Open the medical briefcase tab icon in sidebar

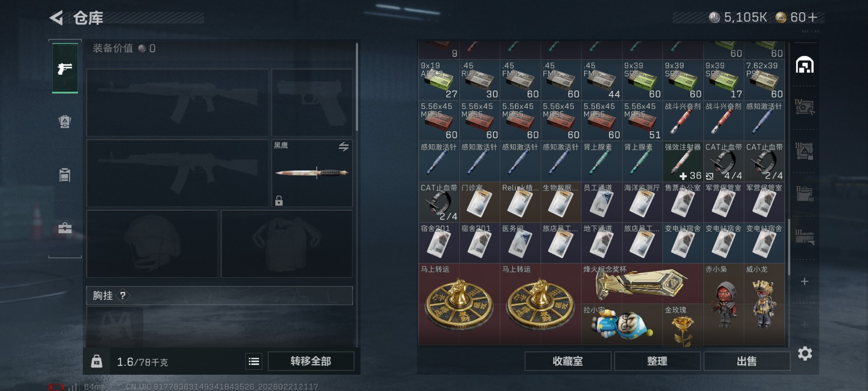[x=65, y=228]
